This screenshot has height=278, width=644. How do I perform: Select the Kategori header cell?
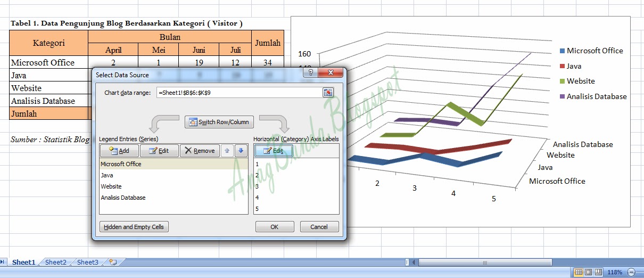point(48,43)
